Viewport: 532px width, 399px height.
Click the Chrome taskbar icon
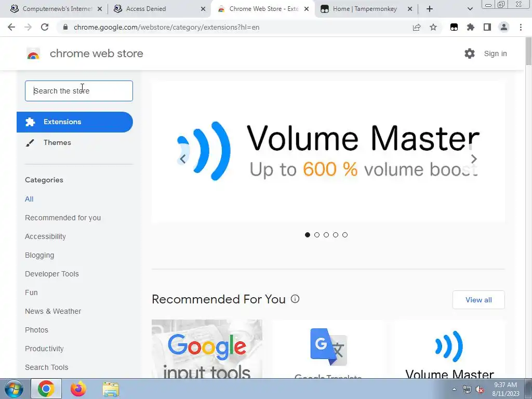coord(46,389)
